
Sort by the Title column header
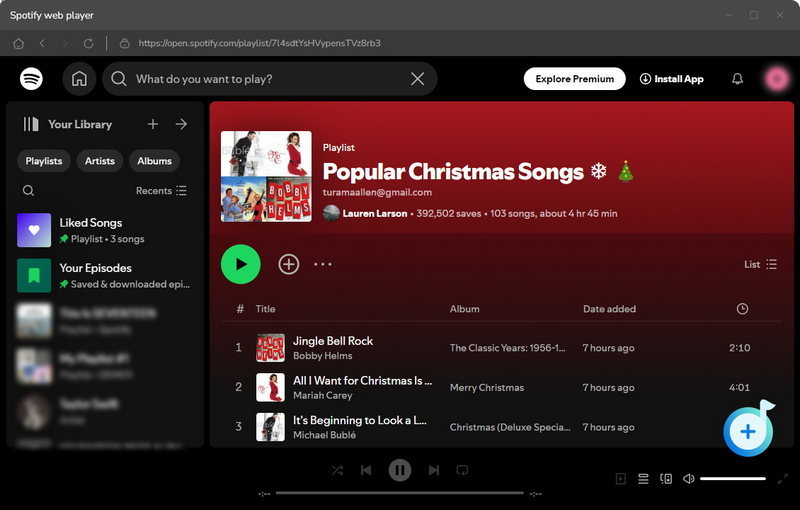point(265,309)
